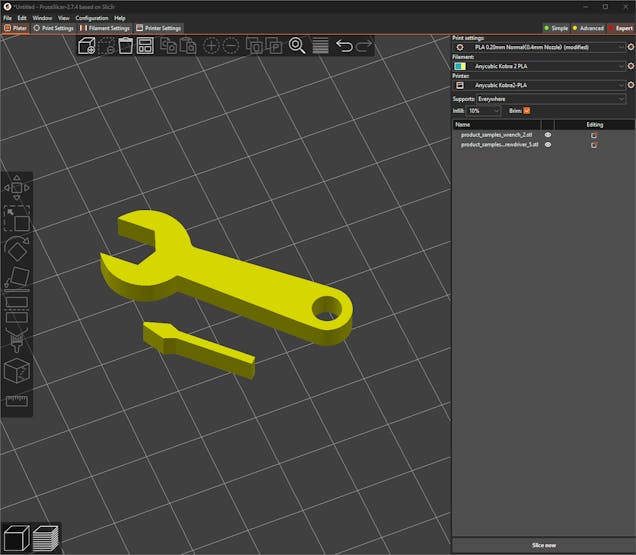The image size is (636, 555).
Task: Switch to Advanced mode
Action: point(588,28)
